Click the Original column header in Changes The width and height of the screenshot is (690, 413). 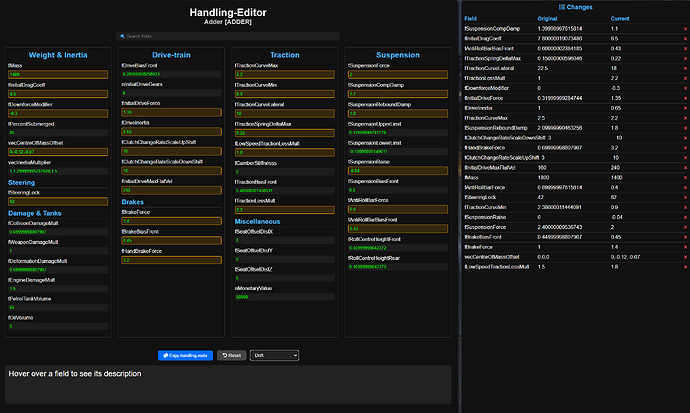click(547, 18)
